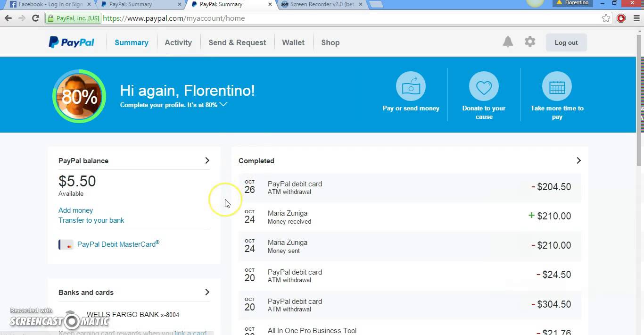This screenshot has height=335, width=644.
Task: Click Transfer to your bank link
Action: point(91,220)
